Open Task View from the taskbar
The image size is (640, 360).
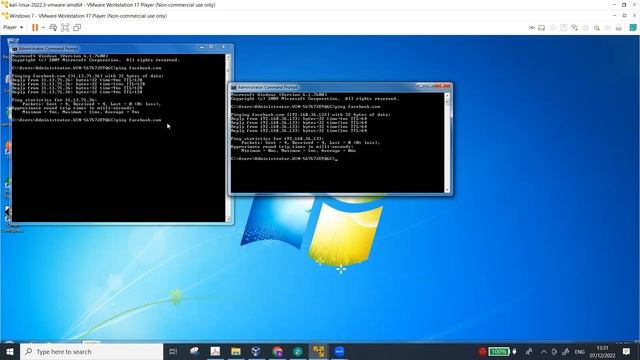point(173,351)
